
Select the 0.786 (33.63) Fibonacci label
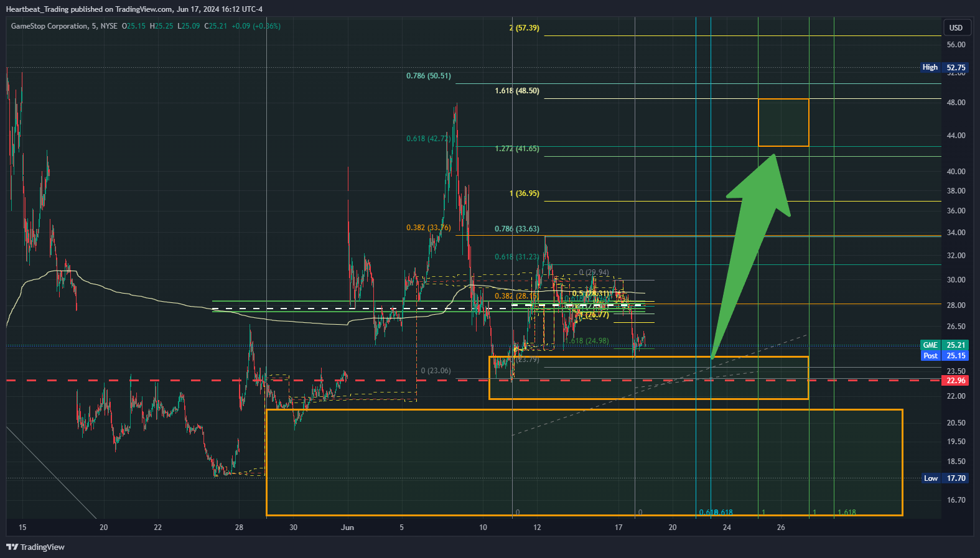click(517, 229)
